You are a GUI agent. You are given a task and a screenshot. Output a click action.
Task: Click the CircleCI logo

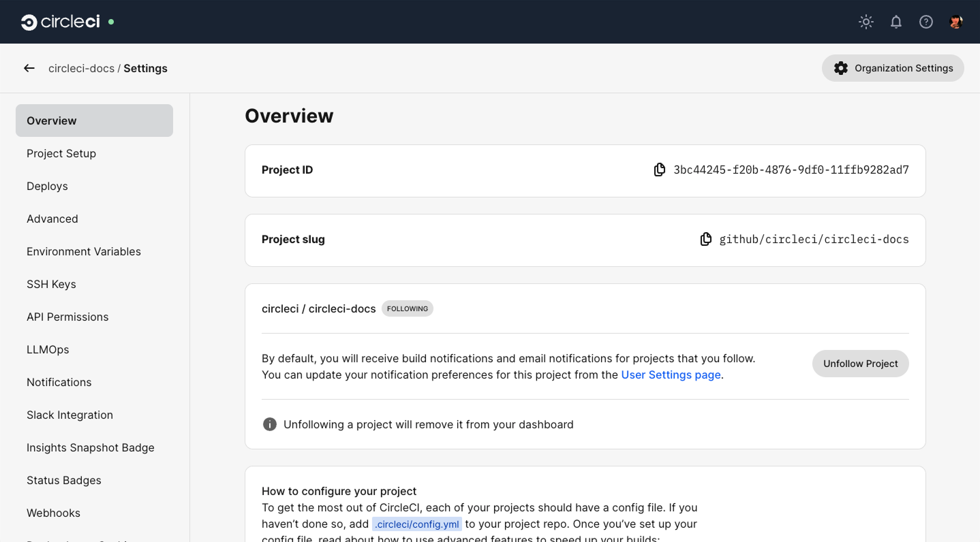click(60, 21)
